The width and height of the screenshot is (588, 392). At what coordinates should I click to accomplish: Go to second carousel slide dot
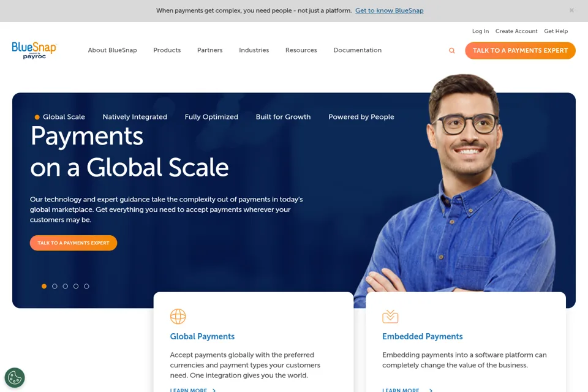(x=55, y=286)
